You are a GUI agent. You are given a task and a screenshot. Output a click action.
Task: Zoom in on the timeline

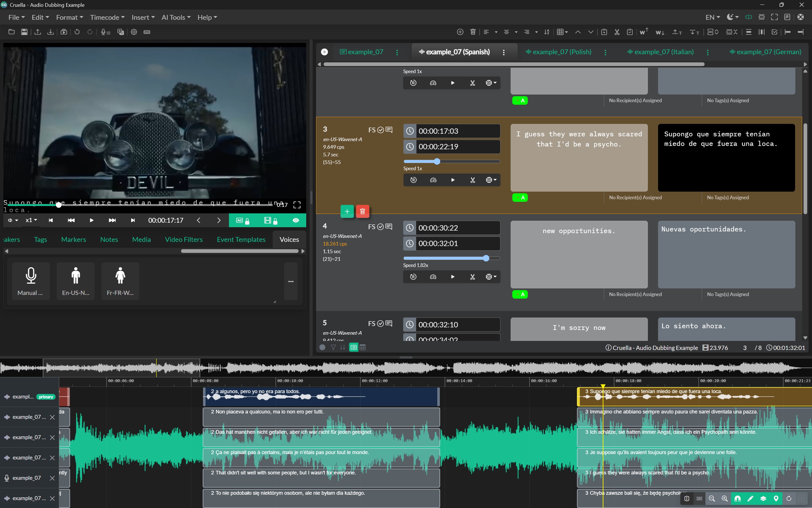(724, 499)
